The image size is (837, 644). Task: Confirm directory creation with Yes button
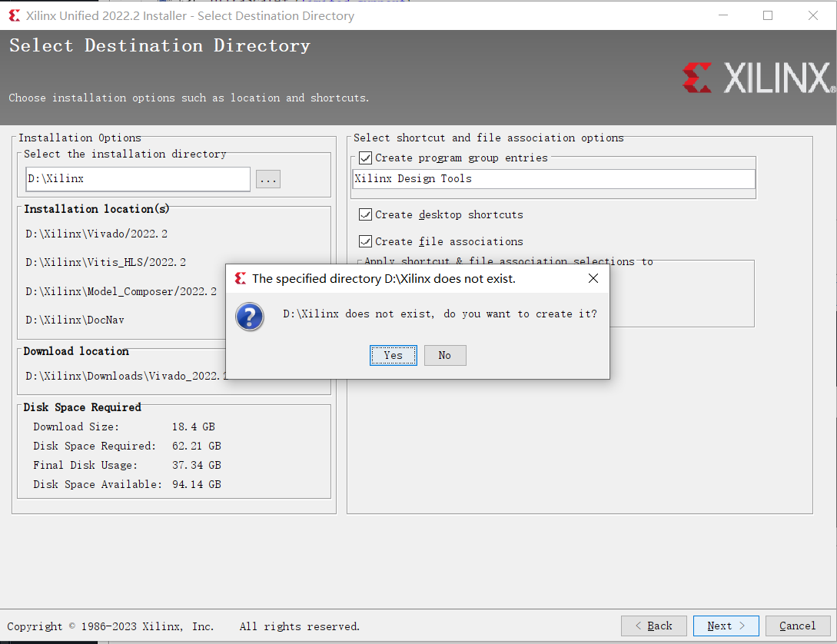(393, 355)
